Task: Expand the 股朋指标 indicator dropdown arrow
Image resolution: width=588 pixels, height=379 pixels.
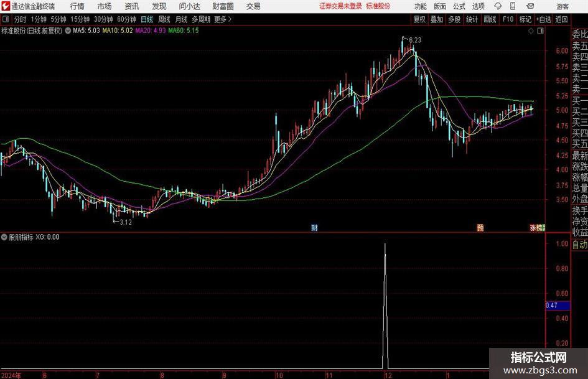Action: pyautogui.click(x=4, y=237)
